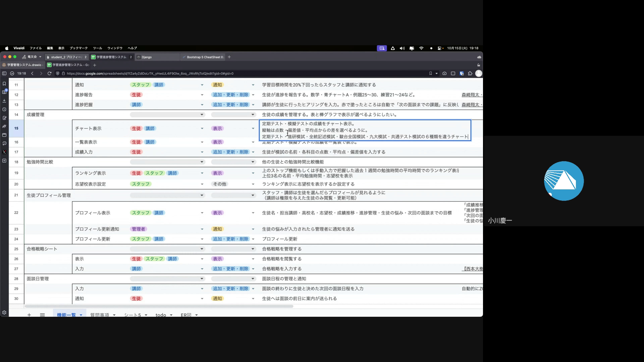The image size is (644, 362).
Task: Click the add new sheet plus button
Action: pos(29,315)
